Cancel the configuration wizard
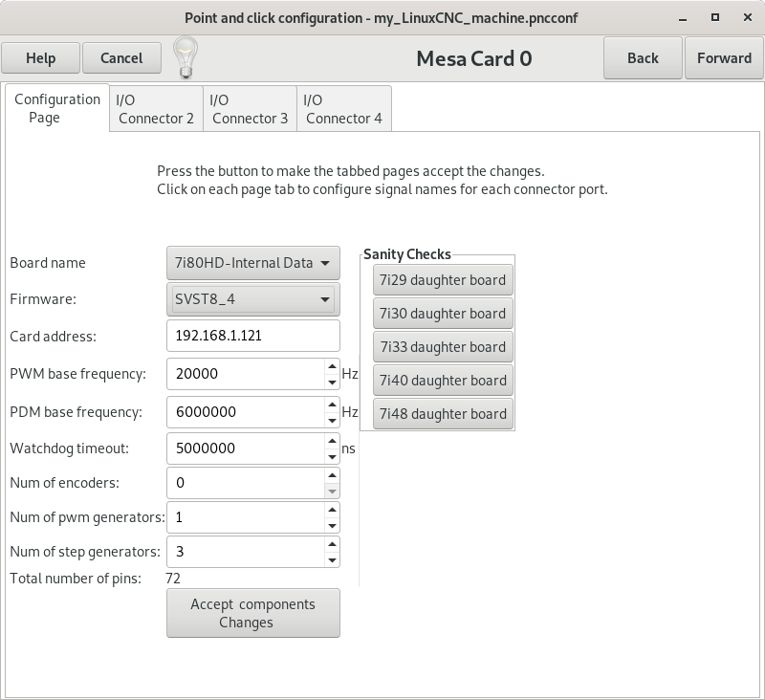The height and width of the screenshot is (700, 765). [121, 58]
